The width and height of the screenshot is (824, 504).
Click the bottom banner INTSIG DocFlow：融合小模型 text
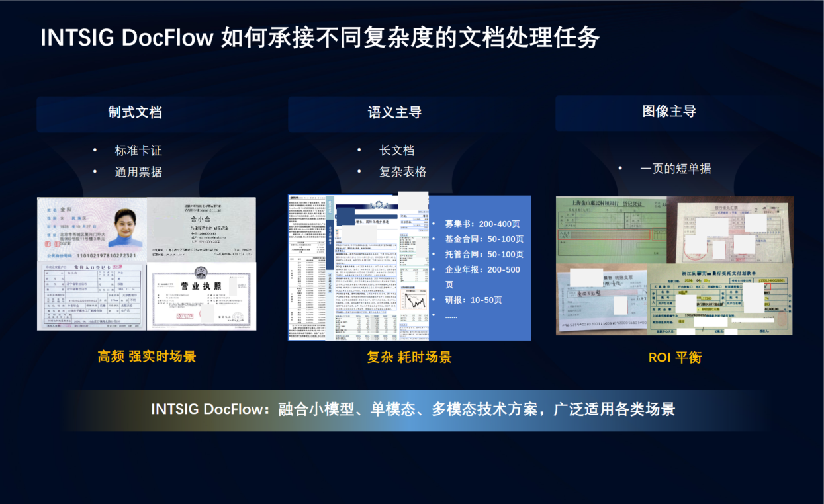(413, 409)
